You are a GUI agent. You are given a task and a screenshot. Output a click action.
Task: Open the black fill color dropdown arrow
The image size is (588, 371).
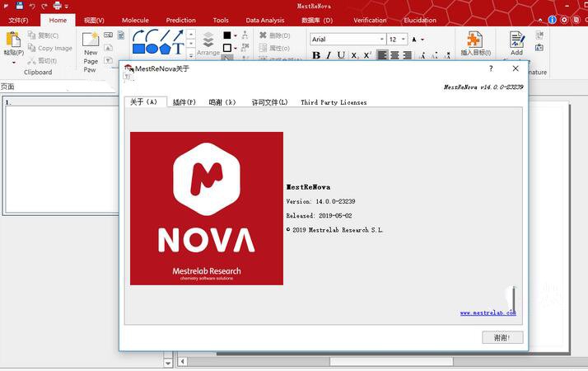click(236, 35)
